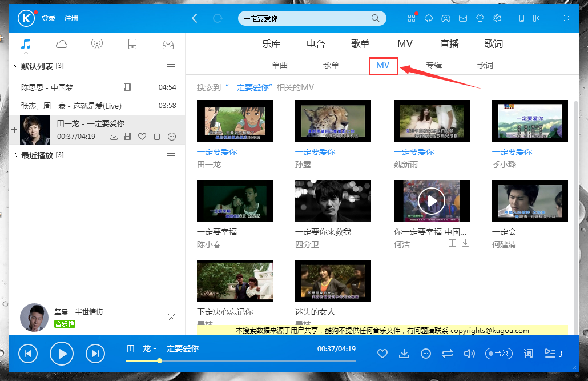Favorite 田一龙 song in playlist row
This screenshot has width=588, height=381.
point(142,137)
